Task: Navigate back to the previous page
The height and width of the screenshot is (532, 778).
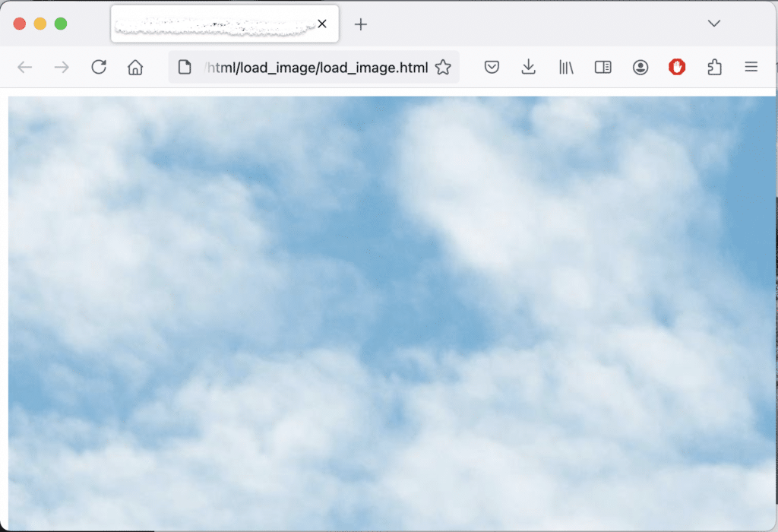Action: 24,67
